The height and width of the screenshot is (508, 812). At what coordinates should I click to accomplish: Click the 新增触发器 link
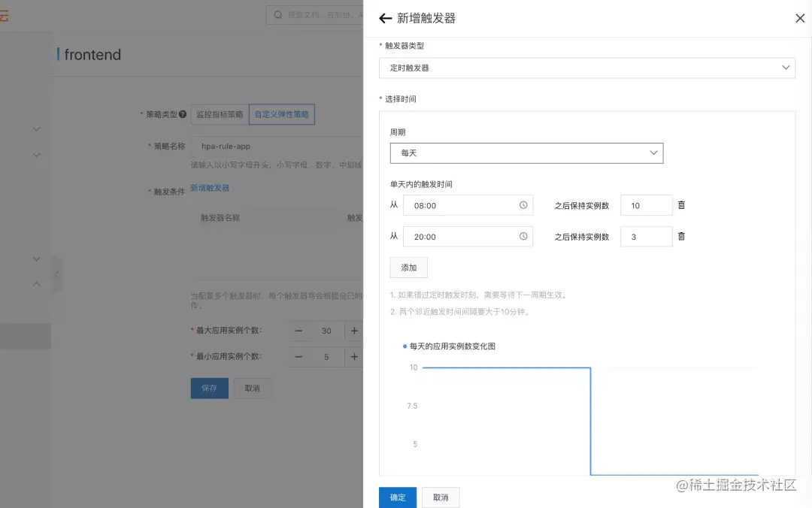pos(210,188)
